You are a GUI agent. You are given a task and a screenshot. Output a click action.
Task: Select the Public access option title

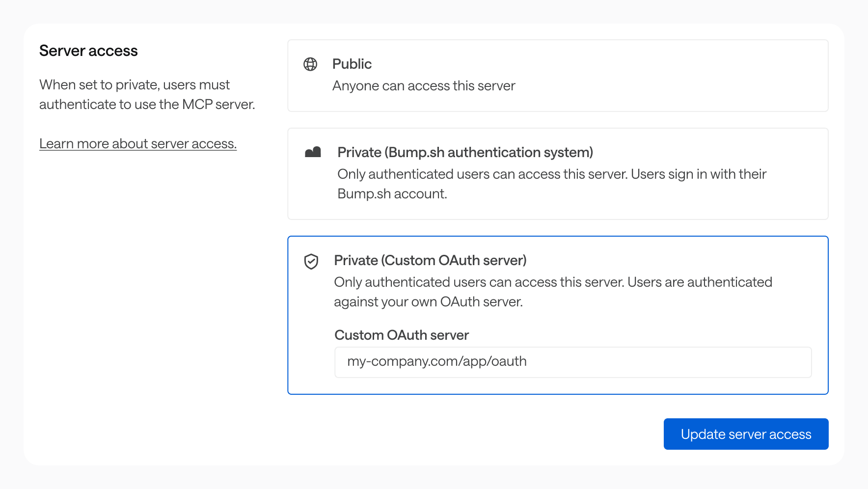[352, 64]
